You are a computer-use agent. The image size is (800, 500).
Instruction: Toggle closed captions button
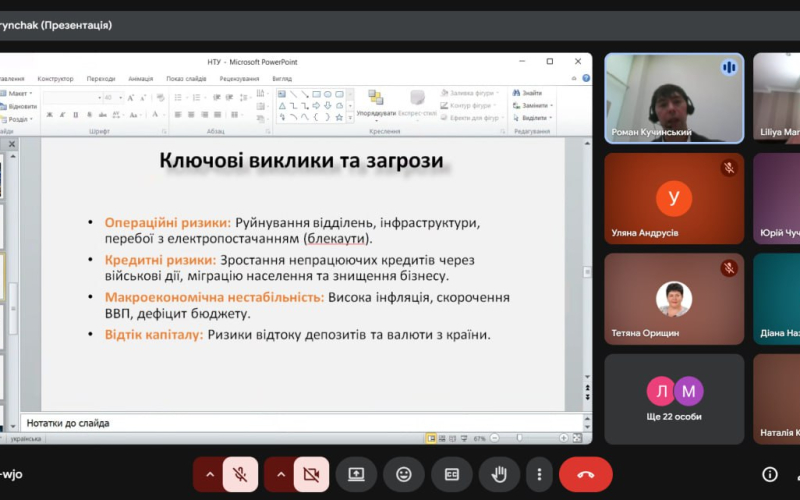[x=452, y=474]
